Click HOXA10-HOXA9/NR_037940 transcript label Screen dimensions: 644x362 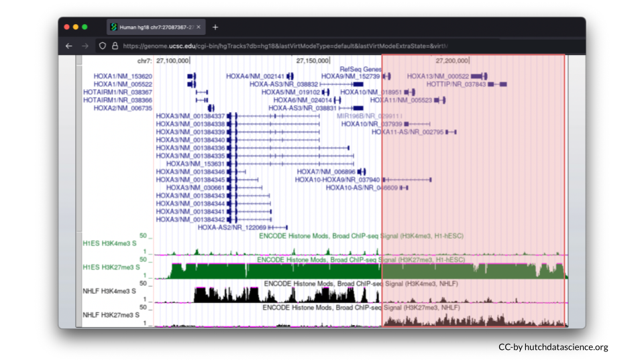point(337,180)
